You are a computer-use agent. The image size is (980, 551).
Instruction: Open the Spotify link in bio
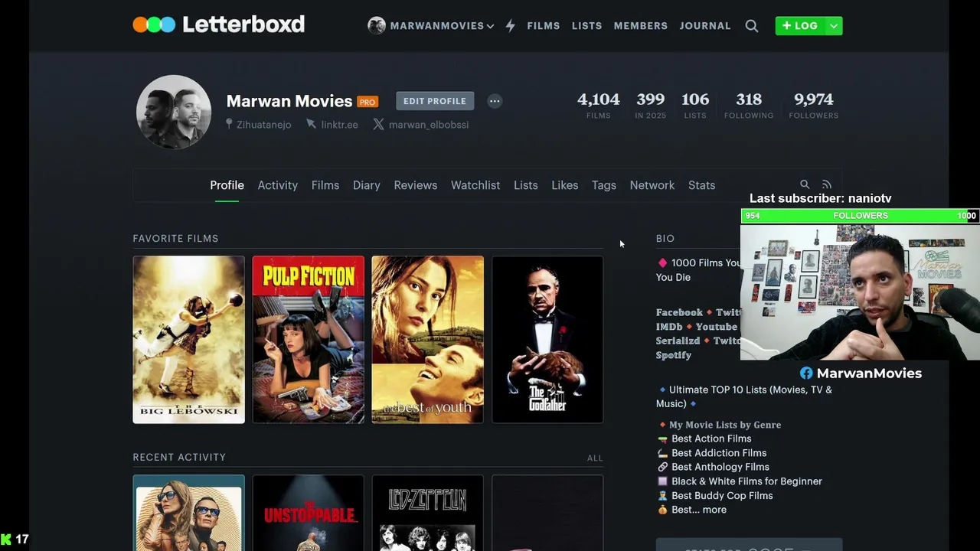tap(674, 355)
